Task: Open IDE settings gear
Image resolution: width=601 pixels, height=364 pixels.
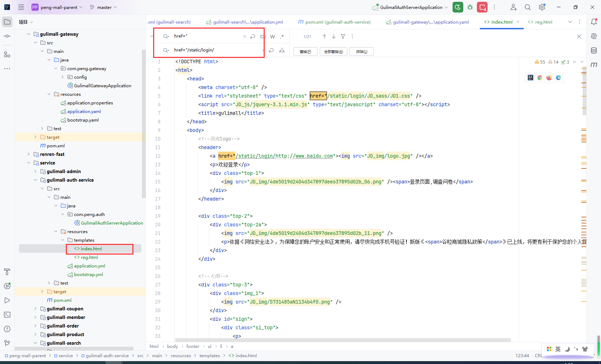Action: pyautogui.click(x=542, y=7)
